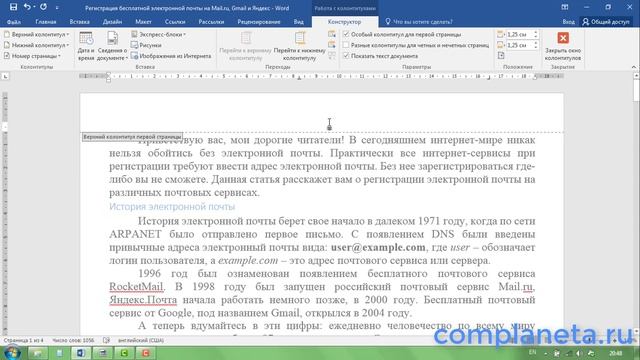
Task: Go to next header section icon
Action: [332, 45]
